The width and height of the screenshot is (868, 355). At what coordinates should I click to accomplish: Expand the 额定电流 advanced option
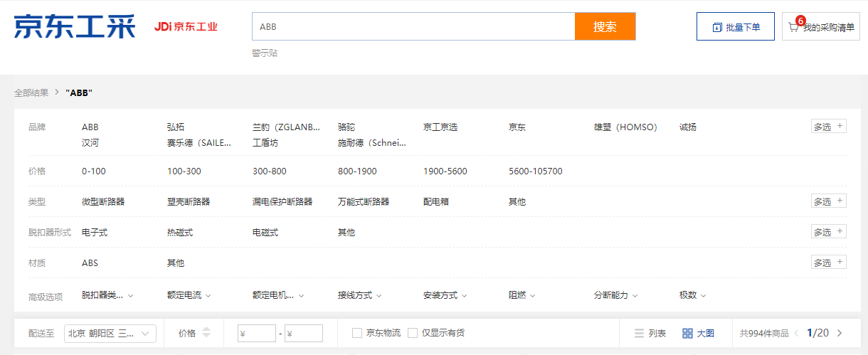tap(189, 295)
